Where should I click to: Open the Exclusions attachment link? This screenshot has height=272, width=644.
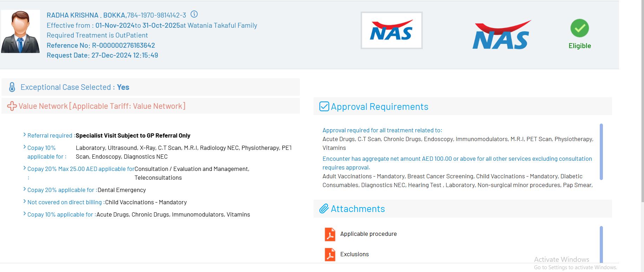click(354, 254)
